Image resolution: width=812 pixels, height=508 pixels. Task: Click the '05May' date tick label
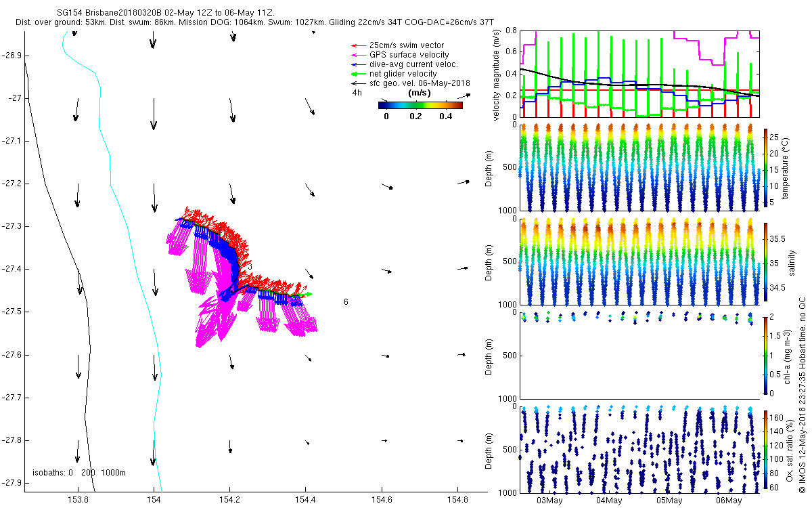(x=668, y=501)
